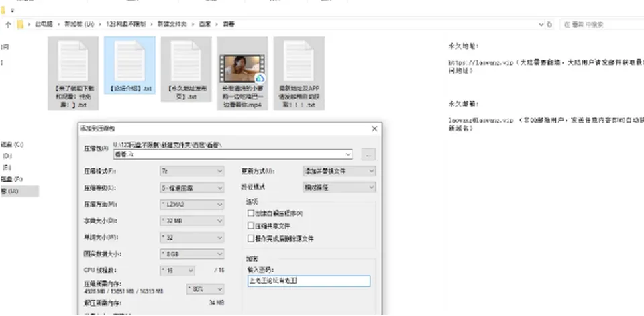This screenshot has width=644, height=316.
Task: Navigate to 新建文件夹 in the breadcrumb
Action: click(x=172, y=25)
